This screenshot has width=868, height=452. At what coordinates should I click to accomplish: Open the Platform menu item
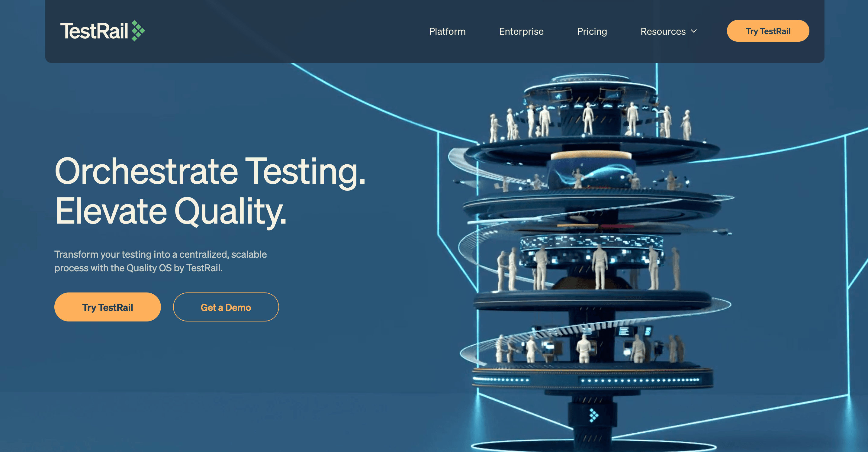click(x=447, y=31)
